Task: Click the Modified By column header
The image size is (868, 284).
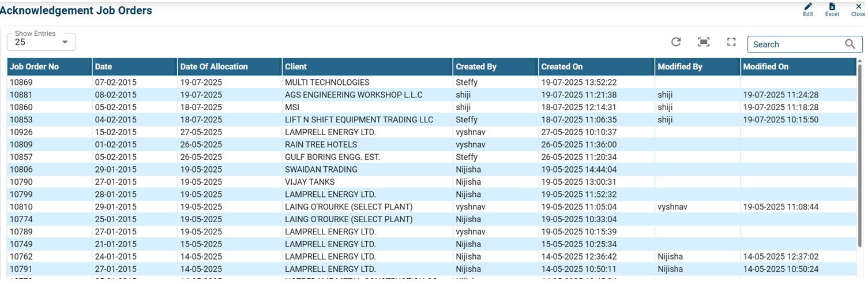Action: pyautogui.click(x=679, y=67)
